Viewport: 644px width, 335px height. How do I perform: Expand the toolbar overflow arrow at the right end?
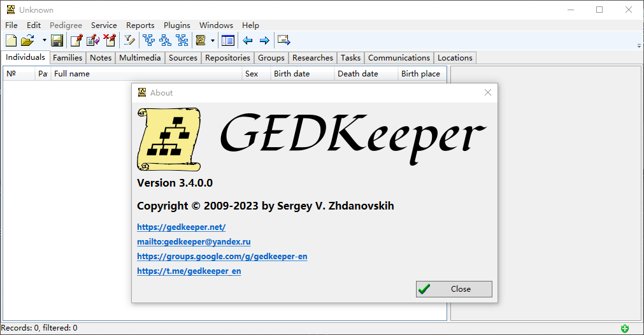coord(639,46)
